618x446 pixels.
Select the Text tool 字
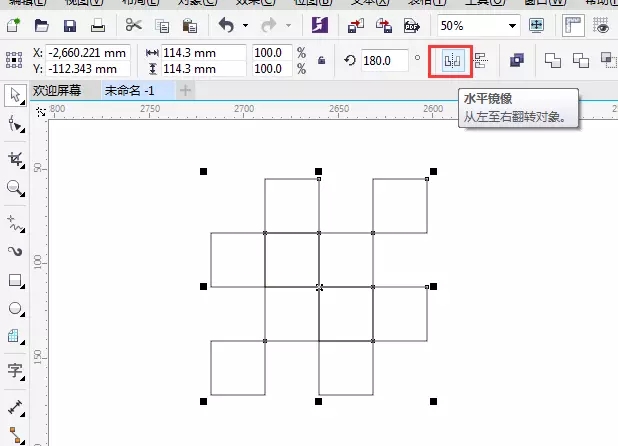pos(16,370)
